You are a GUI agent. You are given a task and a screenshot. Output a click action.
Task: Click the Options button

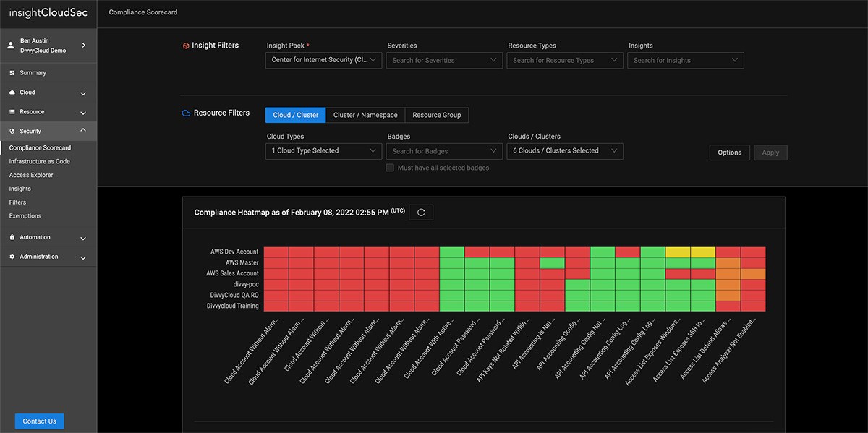[x=729, y=153]
